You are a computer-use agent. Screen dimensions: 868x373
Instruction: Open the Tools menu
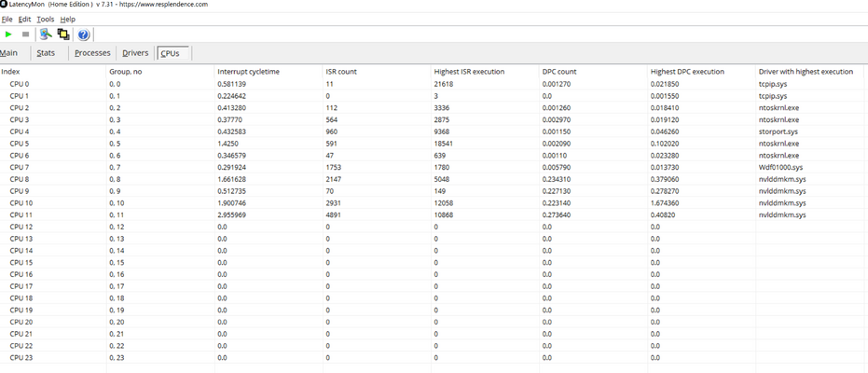click(x=46, y=19)
